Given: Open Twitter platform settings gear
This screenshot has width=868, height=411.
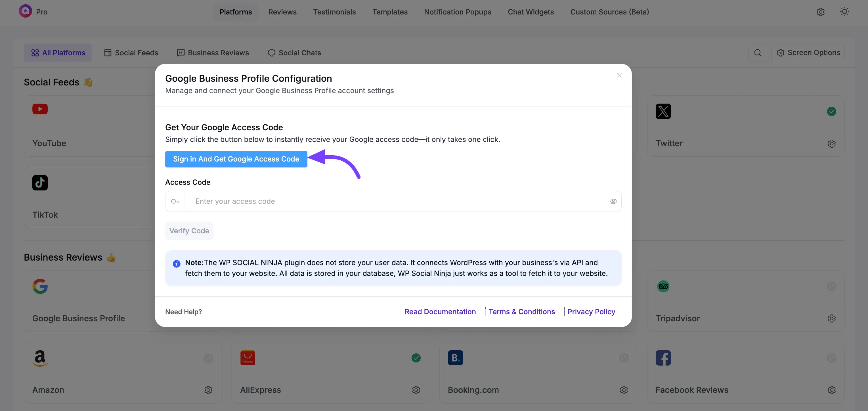Looking at the screenshot, I should (832, 144).
